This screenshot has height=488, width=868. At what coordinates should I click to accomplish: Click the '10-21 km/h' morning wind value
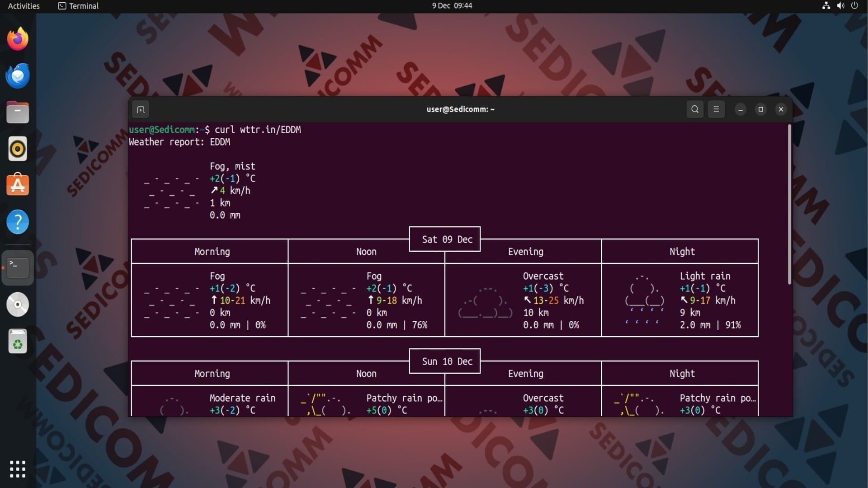click(245, 300)
